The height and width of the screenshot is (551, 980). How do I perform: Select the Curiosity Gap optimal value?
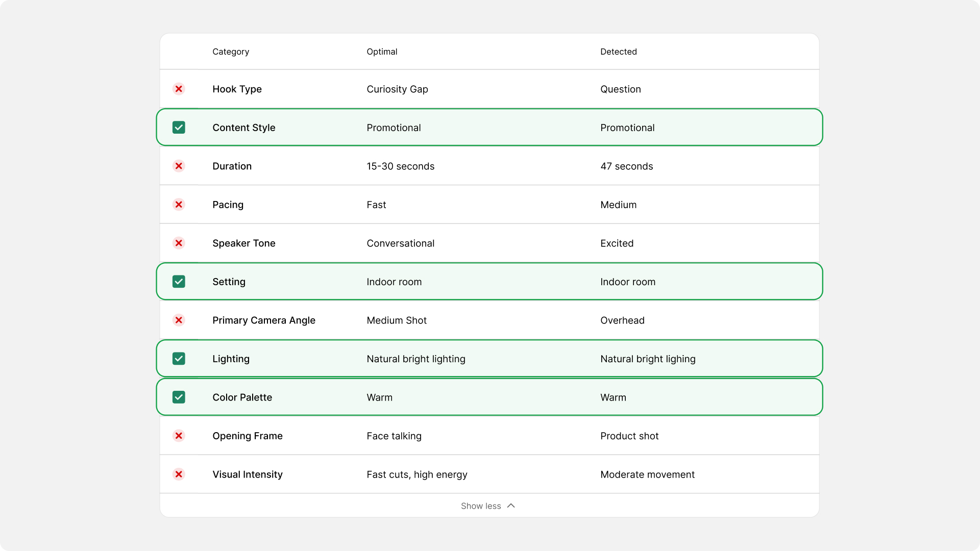[x=397, y=89]
